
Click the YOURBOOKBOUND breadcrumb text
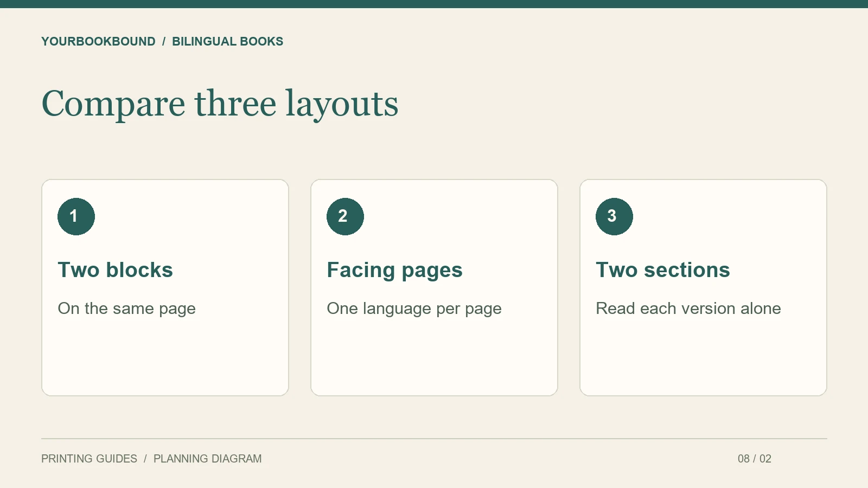[98, 42]
